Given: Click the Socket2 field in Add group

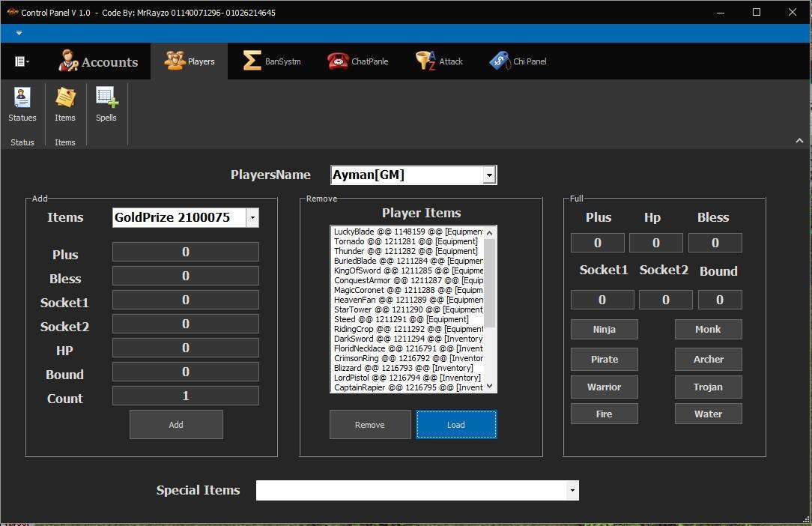Looking at the screenshot, I should [x=185, y=324].
